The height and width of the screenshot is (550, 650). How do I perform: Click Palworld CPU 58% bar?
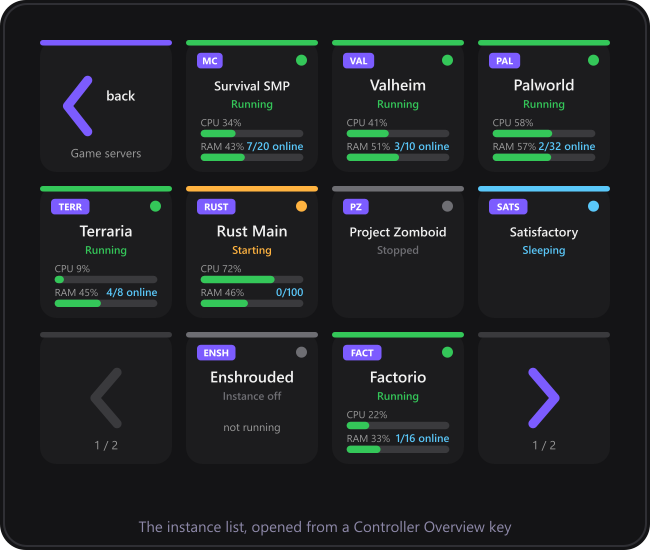(543, 133)
